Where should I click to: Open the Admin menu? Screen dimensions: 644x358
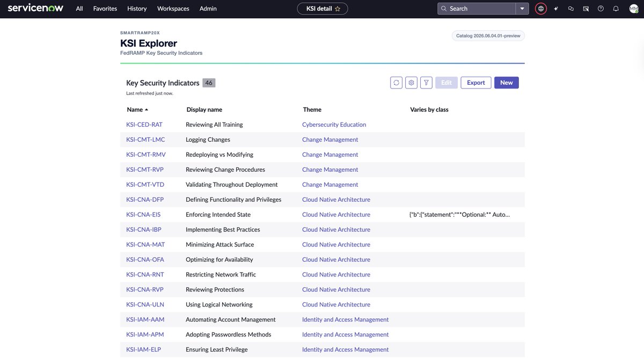point(208,9)
